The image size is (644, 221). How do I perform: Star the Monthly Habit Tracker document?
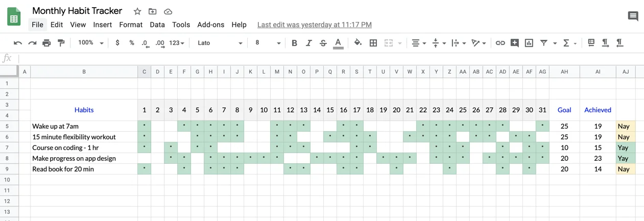[x=137, y=11]
